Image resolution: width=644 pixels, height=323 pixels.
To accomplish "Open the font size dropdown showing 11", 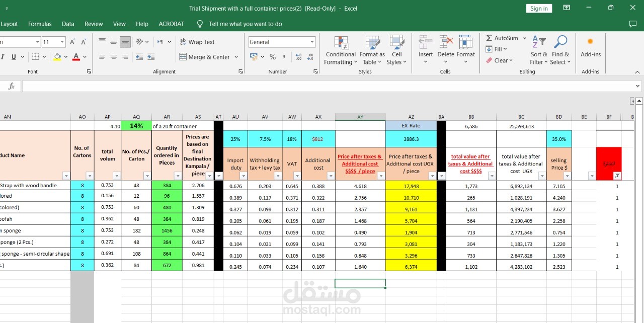I will coord(62,42).
